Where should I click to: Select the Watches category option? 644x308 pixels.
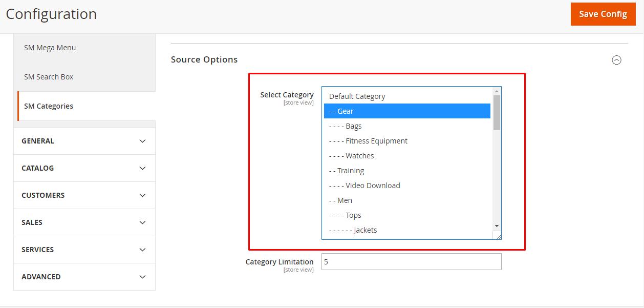pyautogui.click(x=359, y=156)
